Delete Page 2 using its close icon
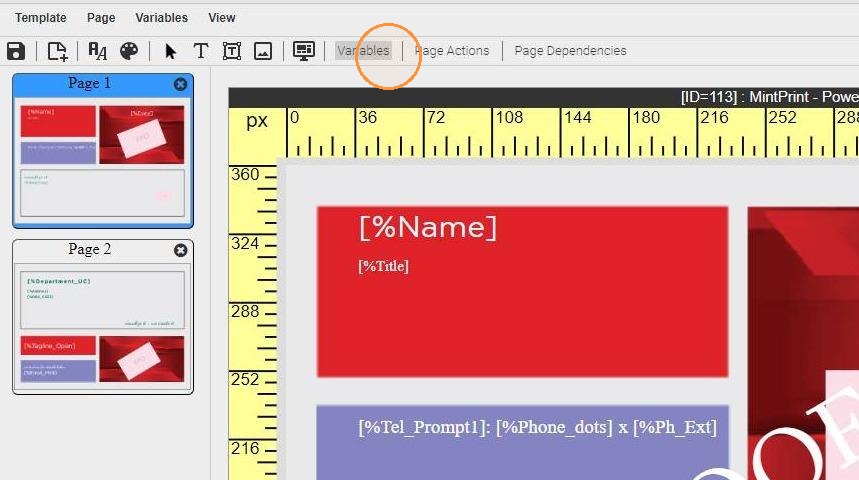 point(180,250)
